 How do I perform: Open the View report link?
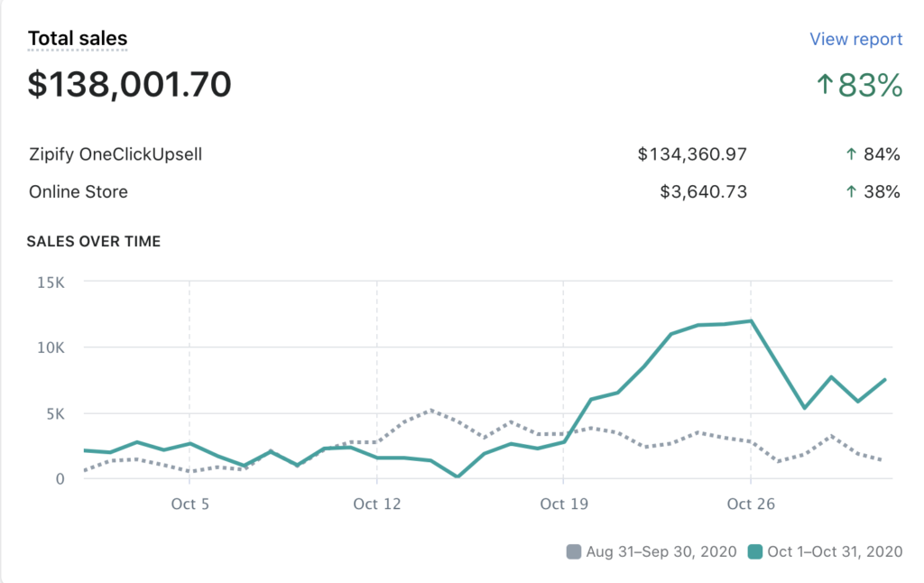(855, 40)
